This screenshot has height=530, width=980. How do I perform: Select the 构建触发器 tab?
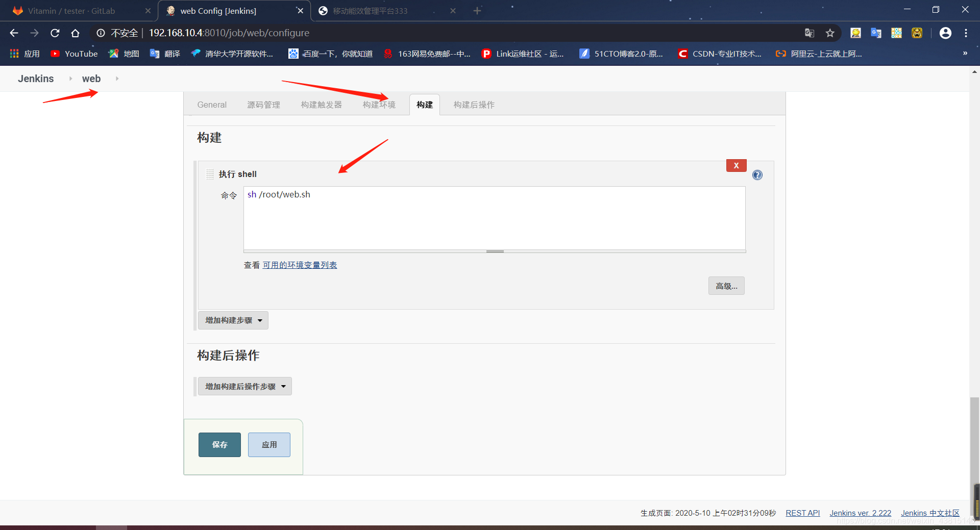point(321,105)
